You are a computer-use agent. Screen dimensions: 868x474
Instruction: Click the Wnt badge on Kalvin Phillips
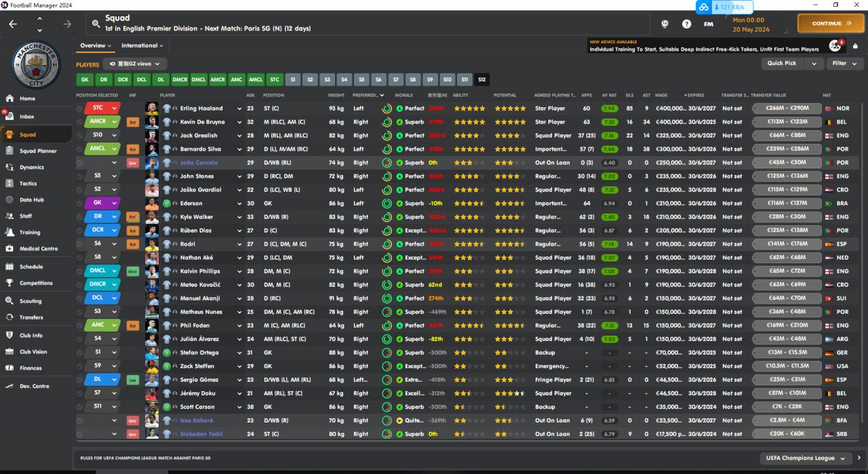coord(133,271)
